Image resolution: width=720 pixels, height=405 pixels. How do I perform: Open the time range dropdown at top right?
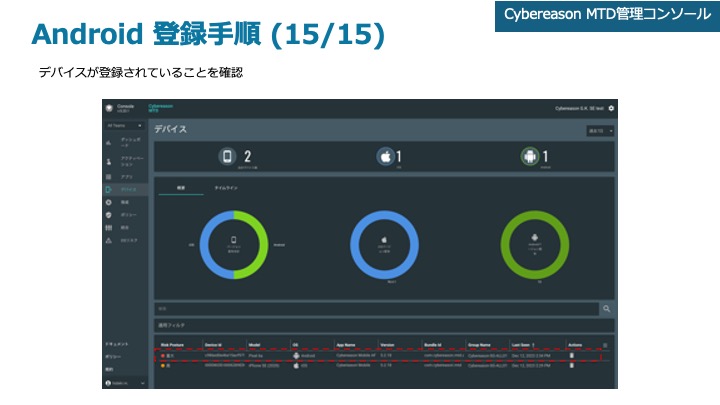(600, 131)
